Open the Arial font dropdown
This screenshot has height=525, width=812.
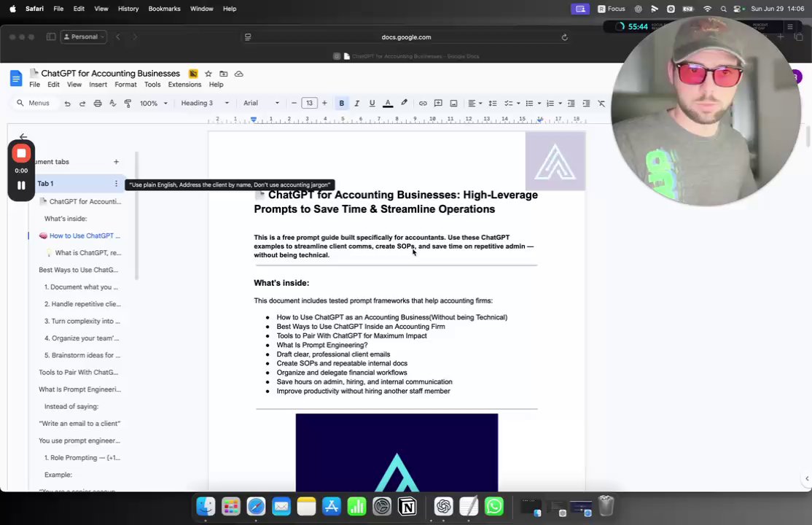[x=261, y=103]
